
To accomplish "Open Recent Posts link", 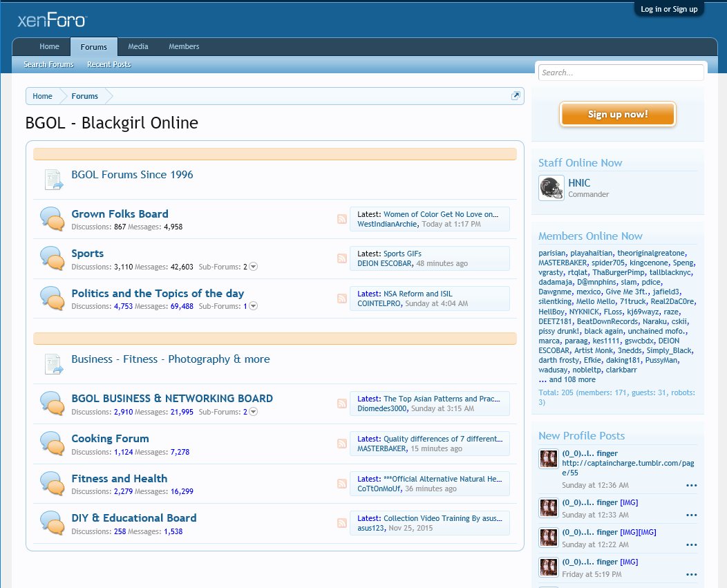I will tap(108, 64).
